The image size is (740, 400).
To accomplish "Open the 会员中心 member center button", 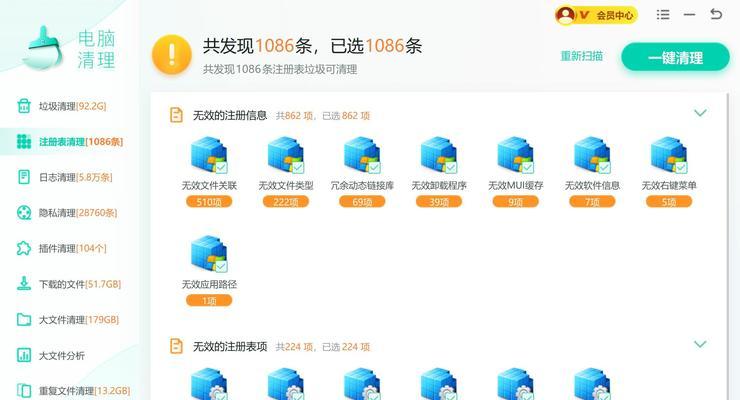I will click(596, 15).
